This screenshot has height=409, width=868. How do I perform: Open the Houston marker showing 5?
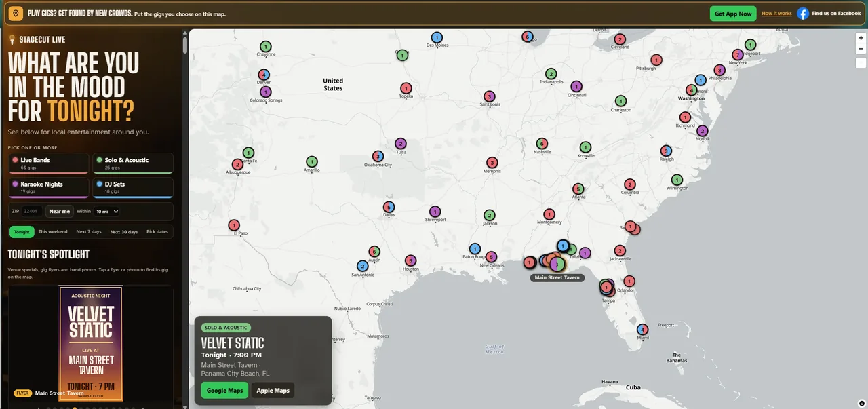point(410,261)
